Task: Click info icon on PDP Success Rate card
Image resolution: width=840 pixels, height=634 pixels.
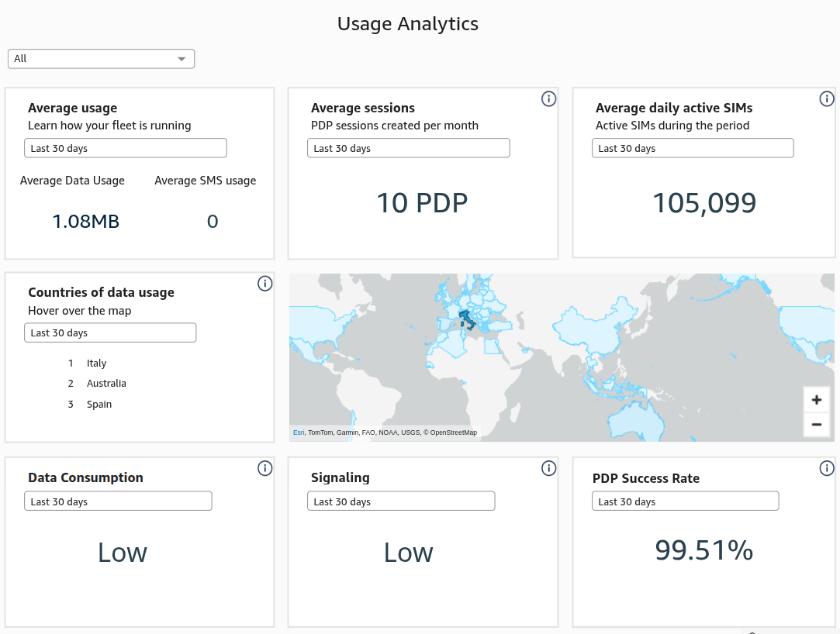Action: tap(827, 468)
